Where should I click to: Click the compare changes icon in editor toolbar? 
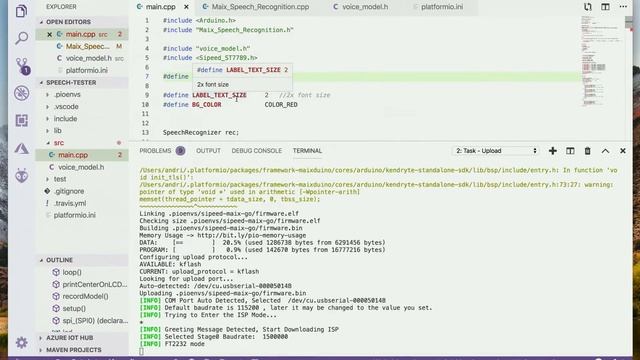coord(588,7)
